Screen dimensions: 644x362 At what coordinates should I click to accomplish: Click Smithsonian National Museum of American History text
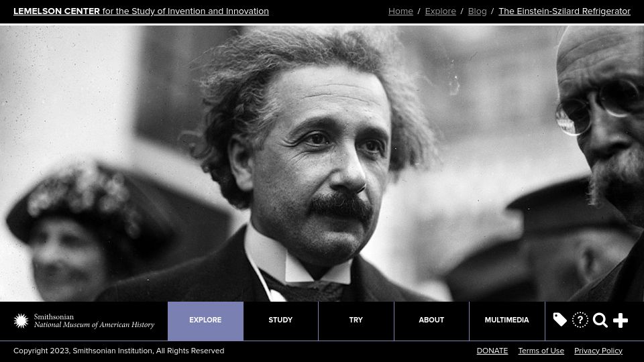click(94, 321)
